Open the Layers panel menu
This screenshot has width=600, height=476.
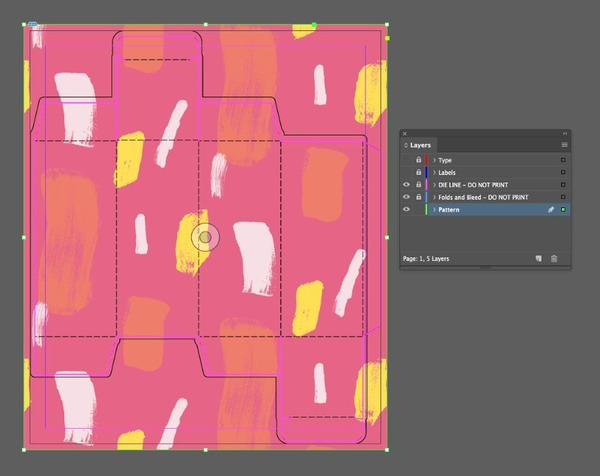point(564,145)
